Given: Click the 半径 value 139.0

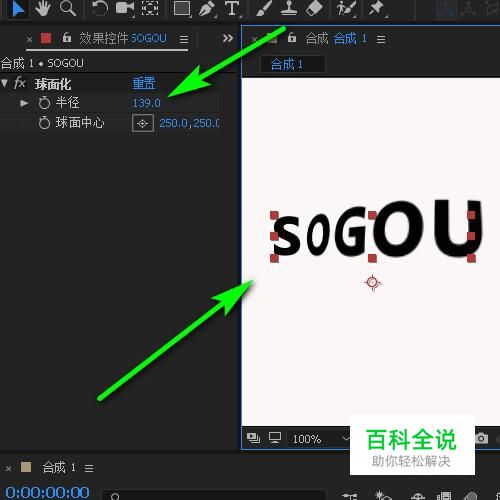Looking at the screenshot, I should pos(146,103).
